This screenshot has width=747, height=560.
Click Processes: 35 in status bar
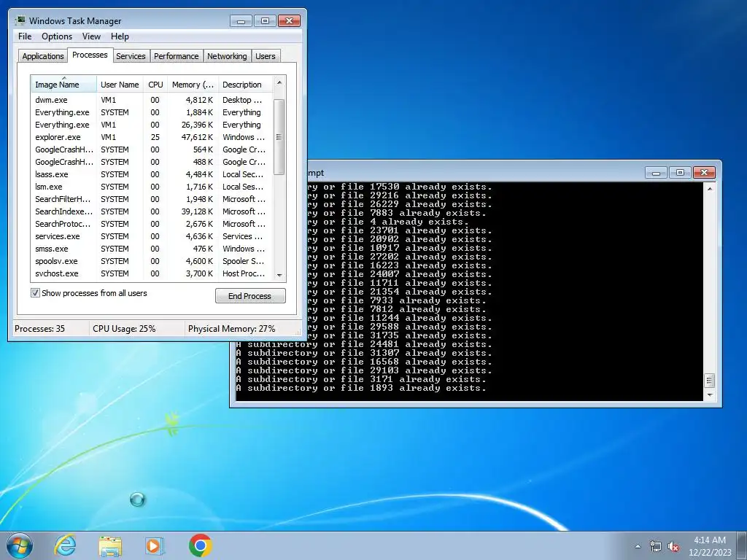pos(39,329)
